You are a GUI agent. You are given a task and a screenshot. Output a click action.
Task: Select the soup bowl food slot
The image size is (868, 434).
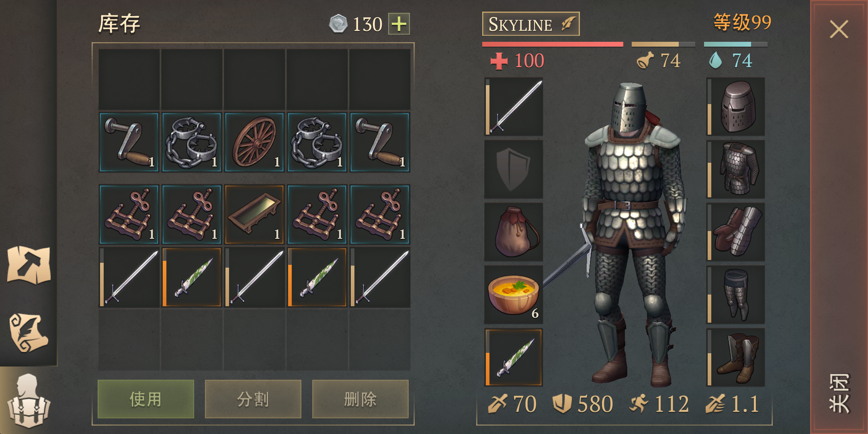click(x=514, y=295)
